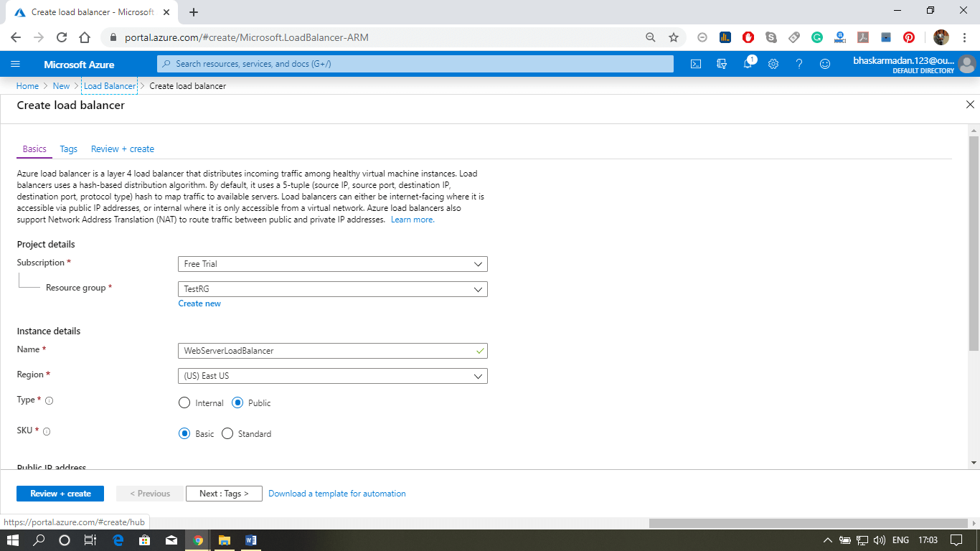The width and height of the screenshot is (980, 551).
Task: Open File Explorer from the taskbar
Action: coord(224,540)
